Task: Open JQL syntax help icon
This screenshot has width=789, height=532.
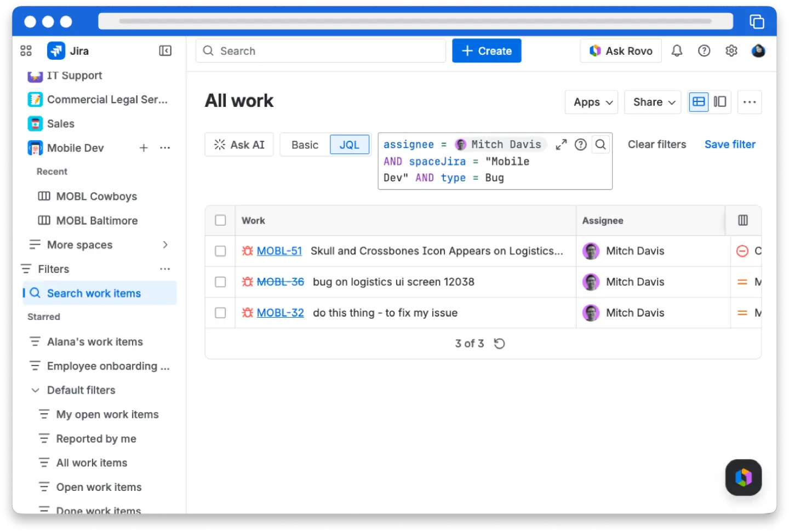Action: [x=581, y=145]
